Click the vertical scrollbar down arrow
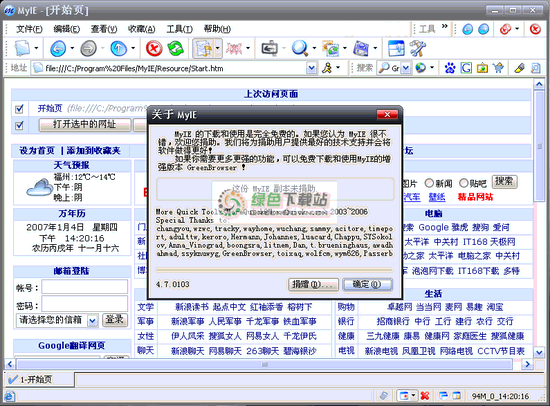 539,352
